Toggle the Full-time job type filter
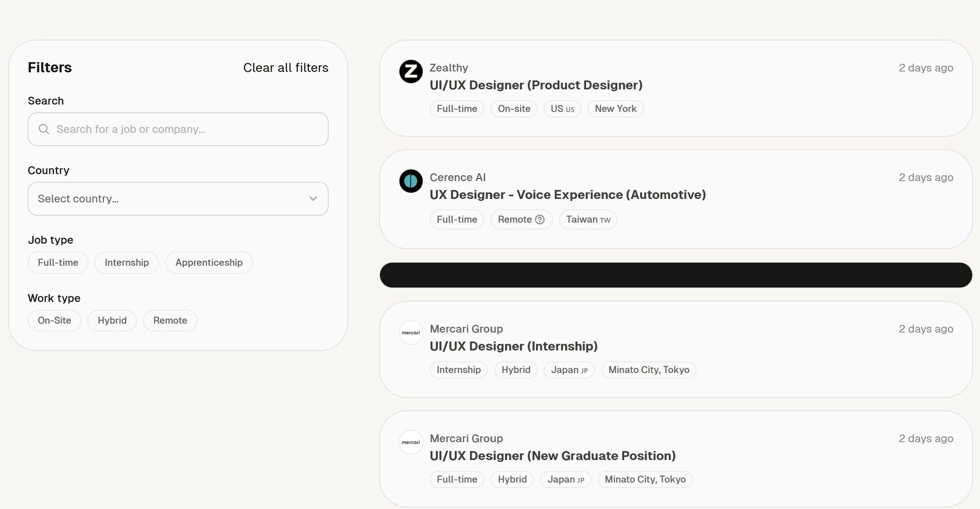Image resolution: width=980 pixels, height=509 pixels. coord(58,263)
